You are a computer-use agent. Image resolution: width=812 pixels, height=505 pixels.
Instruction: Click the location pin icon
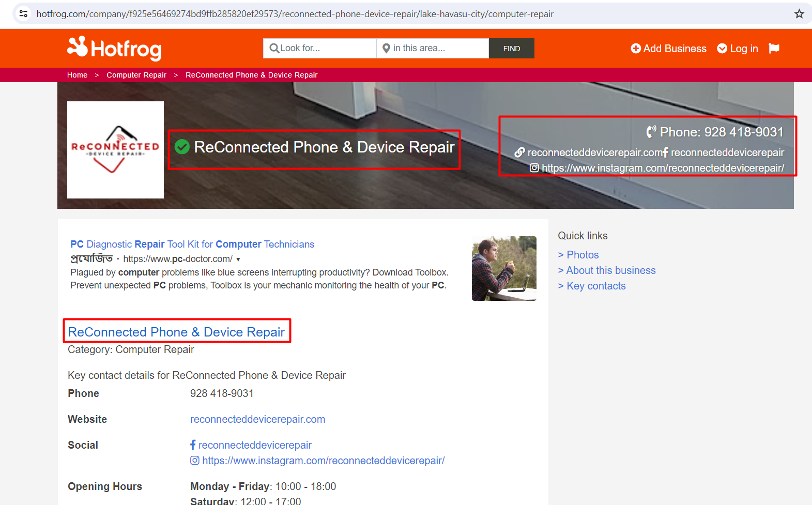point(386,49)
